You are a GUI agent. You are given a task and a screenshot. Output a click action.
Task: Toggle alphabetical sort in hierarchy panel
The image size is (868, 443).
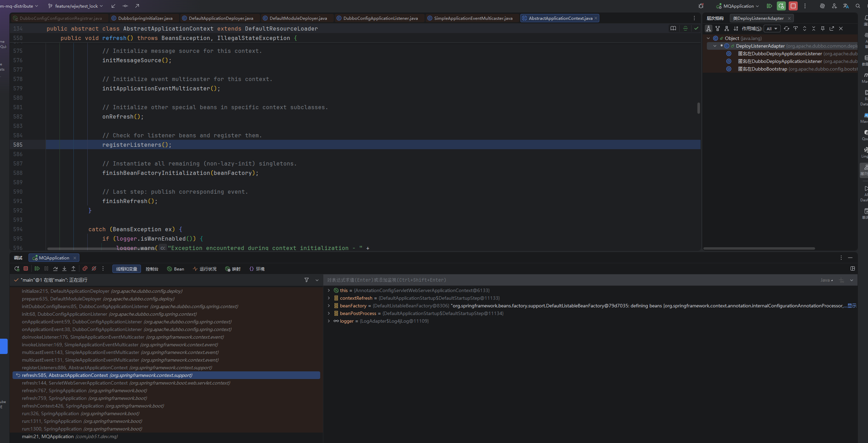tap(736, 29)
